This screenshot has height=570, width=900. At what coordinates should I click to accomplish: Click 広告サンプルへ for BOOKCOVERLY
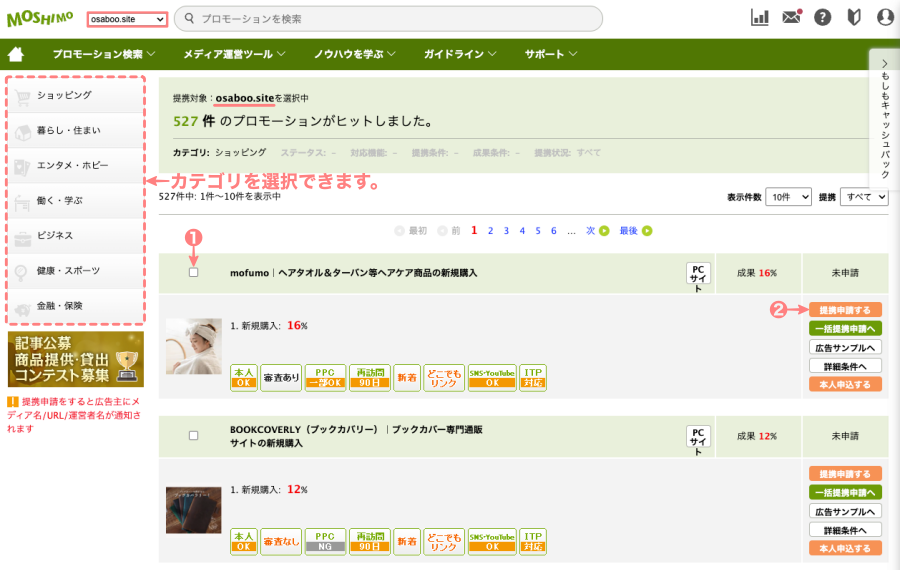pyautogui.click(x=845, y=511)
